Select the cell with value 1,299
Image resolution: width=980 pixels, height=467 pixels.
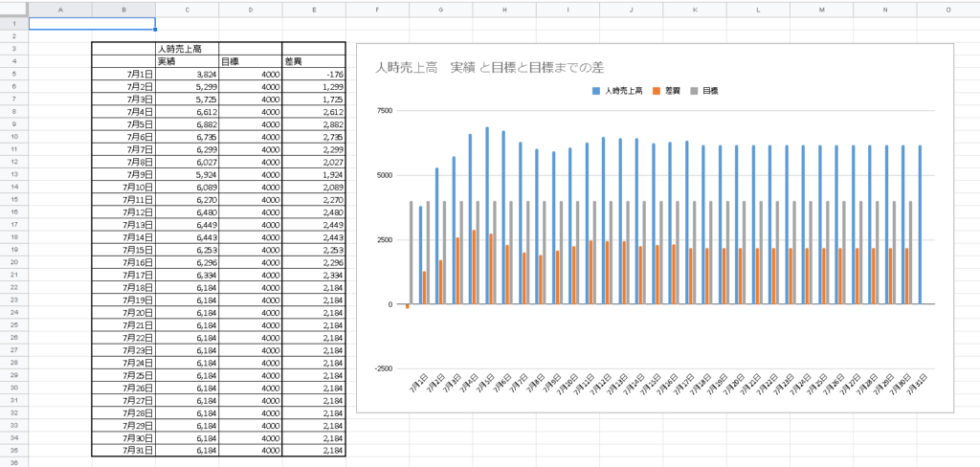[x=314, y=86]
